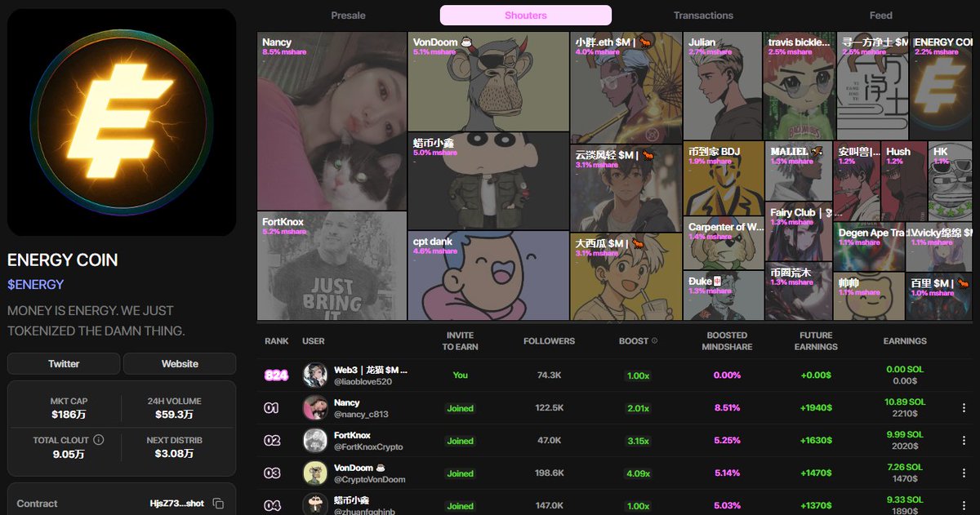Click the ENERGY COIN logo image
This screenshot has height=515, width=980.
click(x=122, y=122)
